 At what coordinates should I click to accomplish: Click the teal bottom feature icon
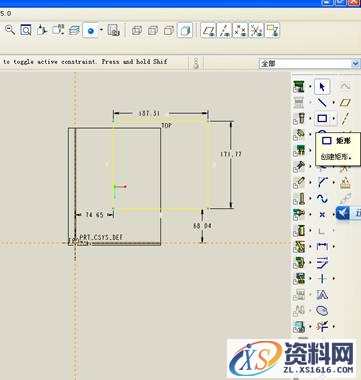[299, 327]
